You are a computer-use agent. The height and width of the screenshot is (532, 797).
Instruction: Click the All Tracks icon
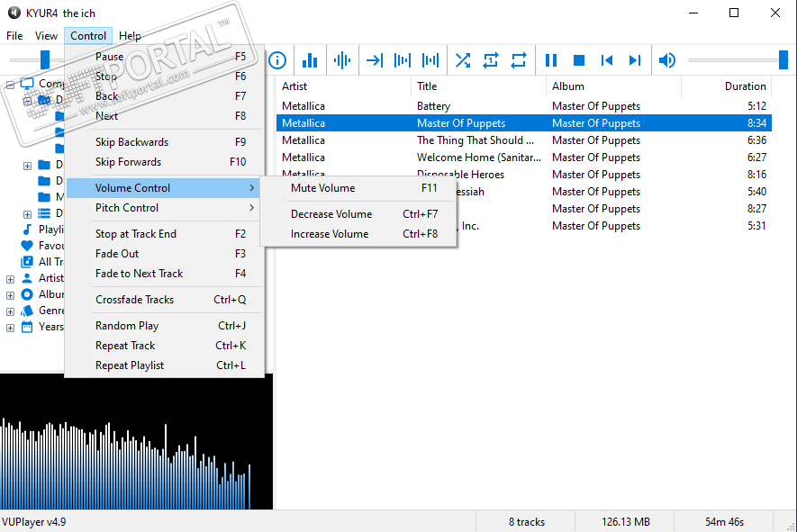coord(27,262)
